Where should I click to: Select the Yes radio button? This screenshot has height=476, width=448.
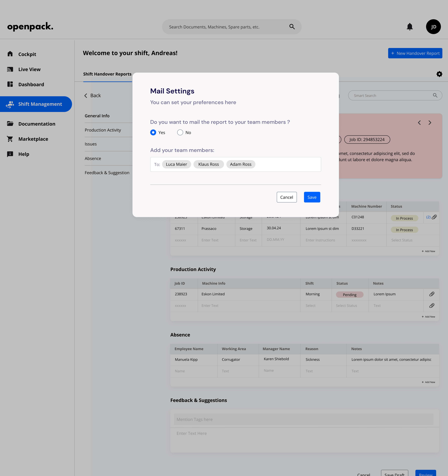[153, 132]
